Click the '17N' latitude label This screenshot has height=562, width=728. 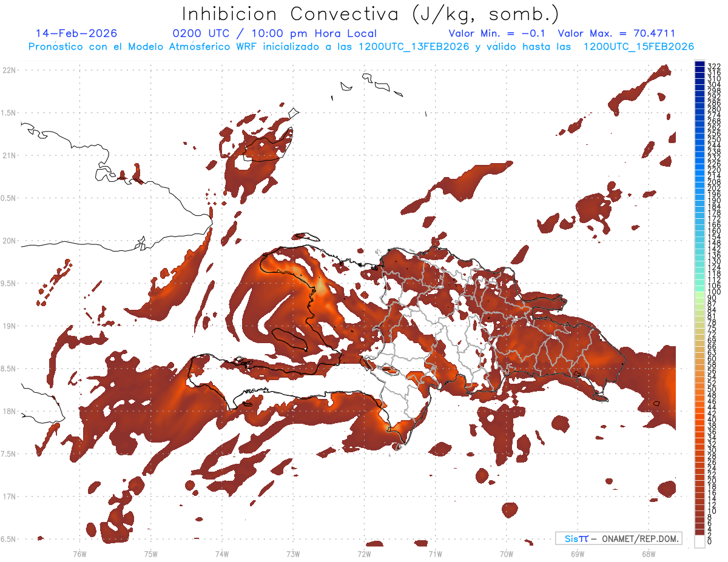pyautogui.click(x=8, y=497)
